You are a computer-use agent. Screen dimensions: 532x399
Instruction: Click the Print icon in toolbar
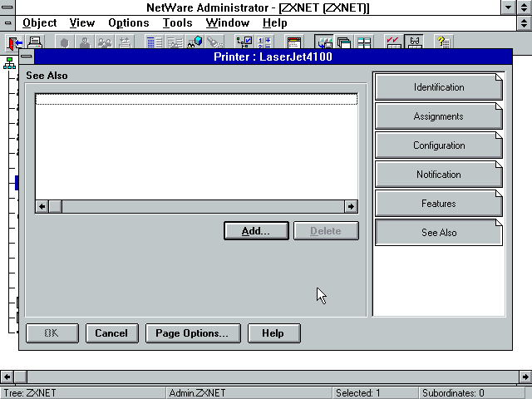click(x=35, y=42)
